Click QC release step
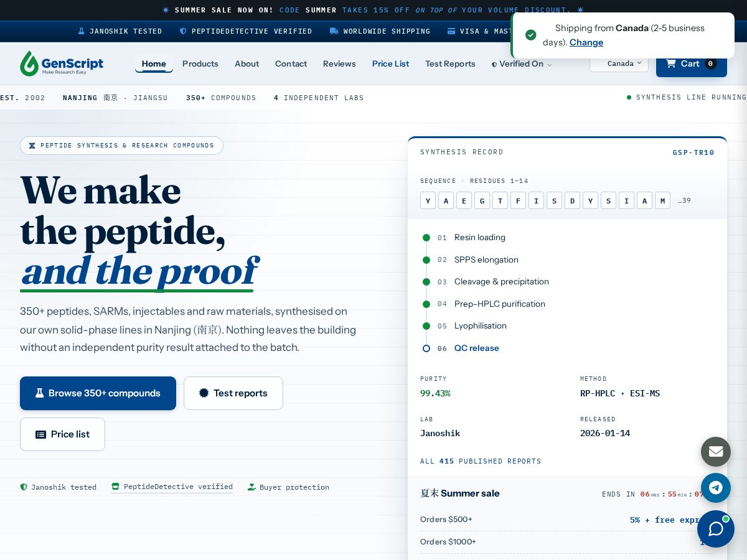 click(477, 348)
